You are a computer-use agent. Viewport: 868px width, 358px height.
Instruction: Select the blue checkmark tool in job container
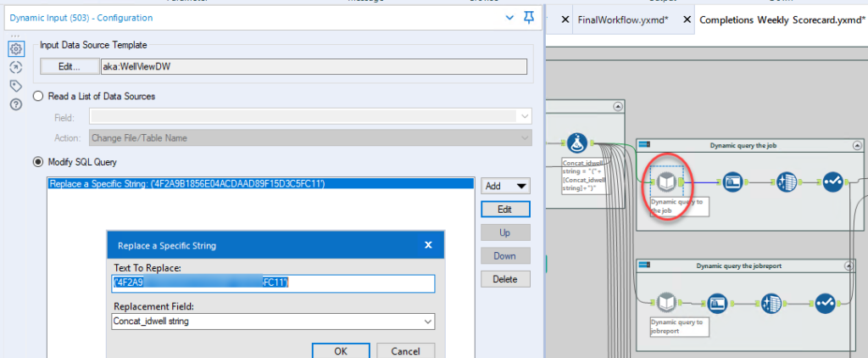click(x=832, y=182)
